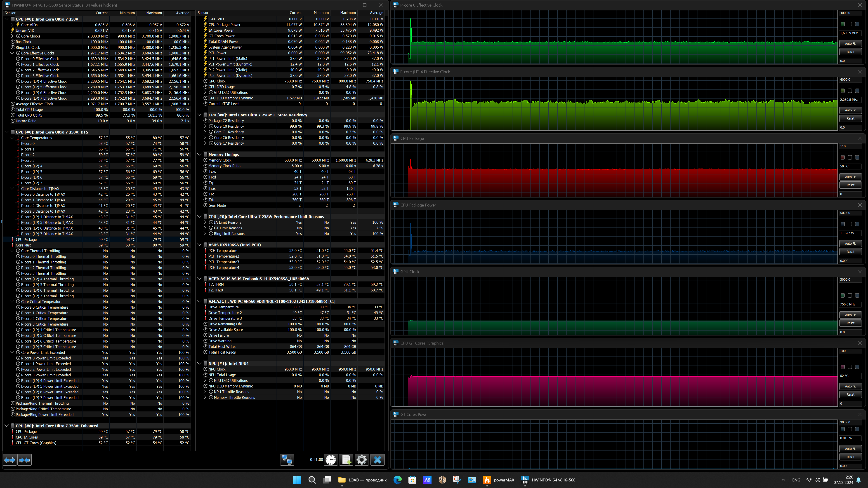Close sensors with the blue X icon

[x=377, y=460]
